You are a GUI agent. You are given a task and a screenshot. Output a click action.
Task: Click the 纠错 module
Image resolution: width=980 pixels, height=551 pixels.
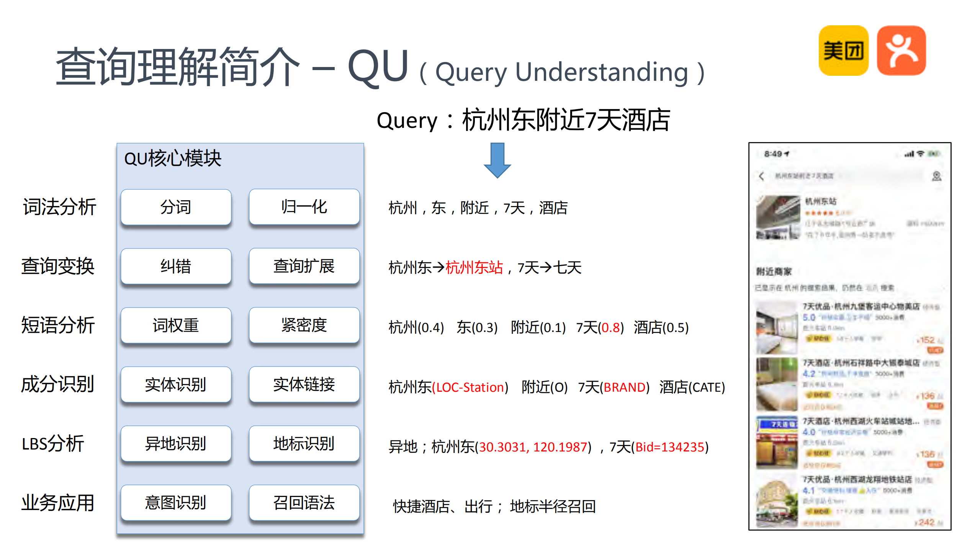pyautogui.click(x=176, y=267)
